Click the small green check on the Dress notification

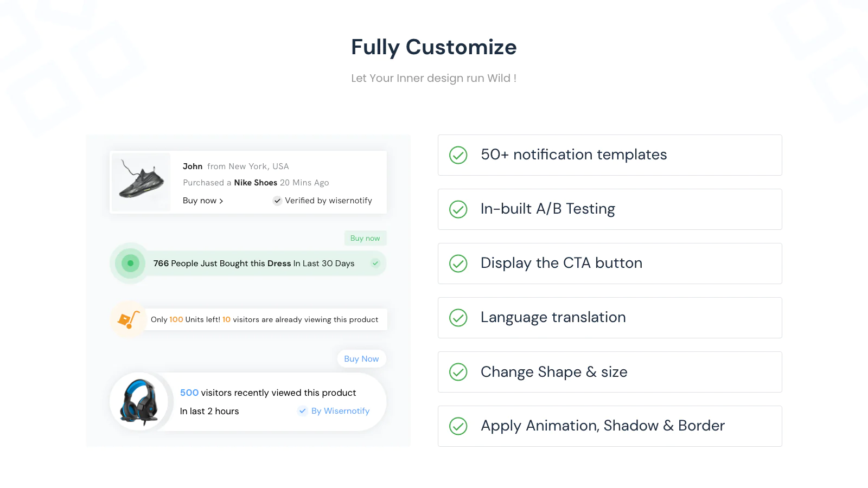pyautogui.click(x=375, y=264)
